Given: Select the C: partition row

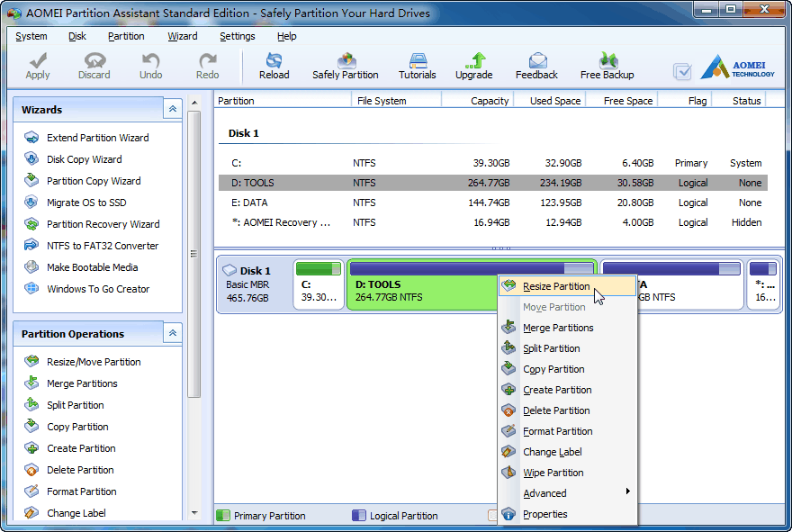Looking at the screenshot, I should click(493, 163).
